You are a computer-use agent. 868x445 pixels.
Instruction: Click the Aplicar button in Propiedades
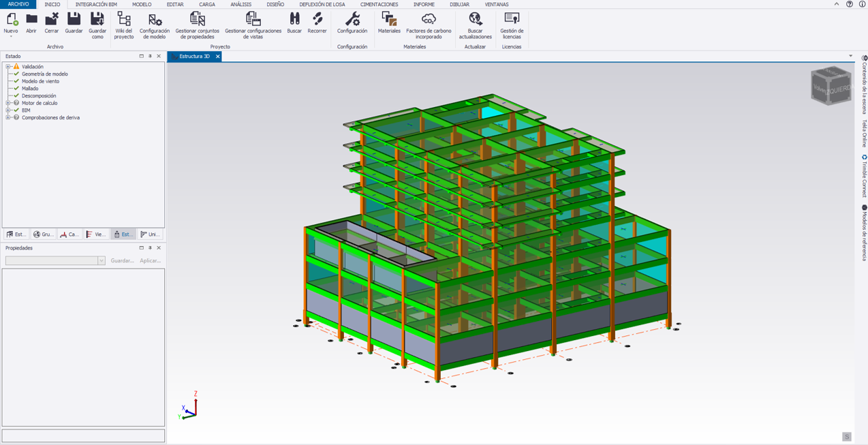click(150, 261)
